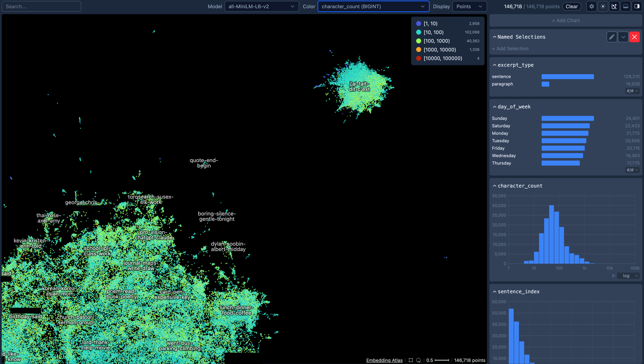Open the Model all-MiniLM-L6-v2 dropdown
The image size is (644, 364).
point(261,6)
